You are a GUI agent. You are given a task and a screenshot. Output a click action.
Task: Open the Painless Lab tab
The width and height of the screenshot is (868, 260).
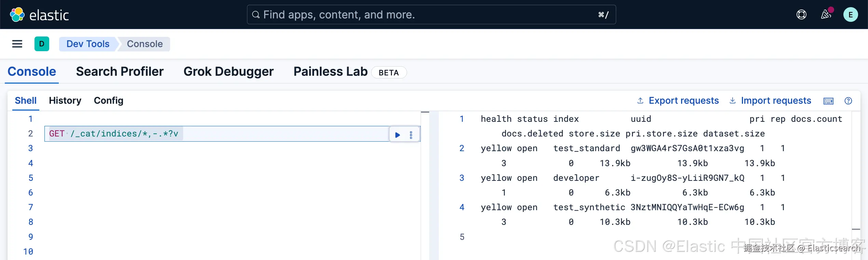click(330, 72)
